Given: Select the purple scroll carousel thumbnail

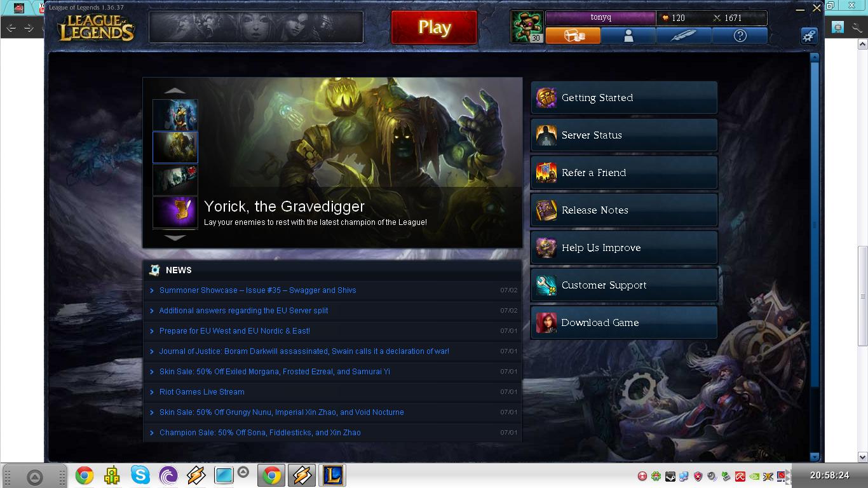Looking at the screenshot, I should (175, 212).
